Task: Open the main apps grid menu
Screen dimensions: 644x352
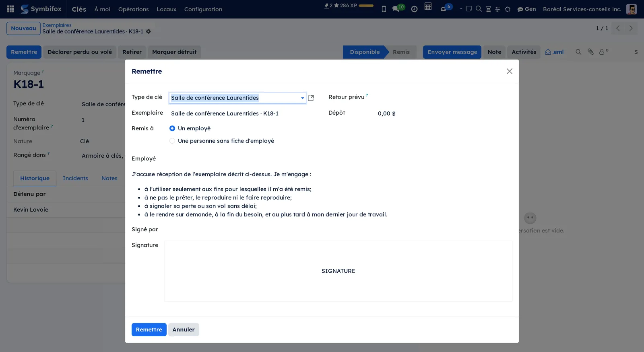Action: click(11, 9)
